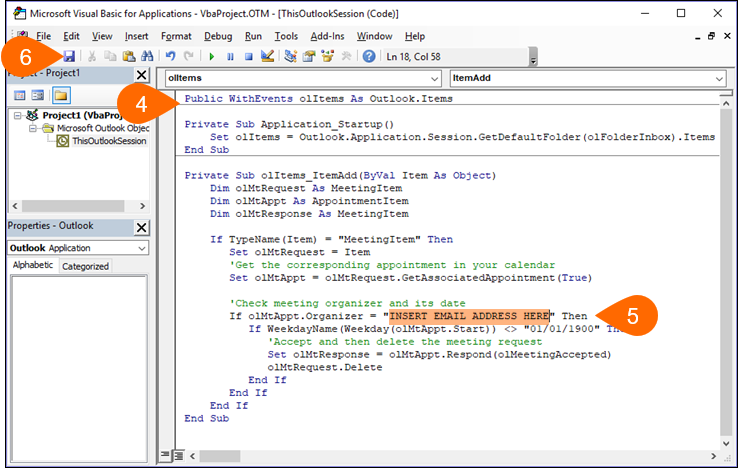Click the toolbar options overflow arrow
The width and height of the screenshot is (738, 468).
[x=533, y=57]
